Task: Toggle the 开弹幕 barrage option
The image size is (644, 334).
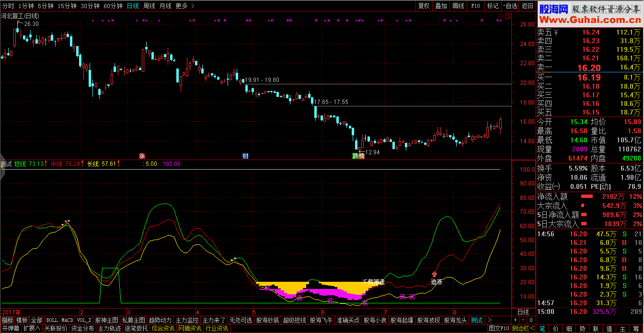Action: (11, 329)
